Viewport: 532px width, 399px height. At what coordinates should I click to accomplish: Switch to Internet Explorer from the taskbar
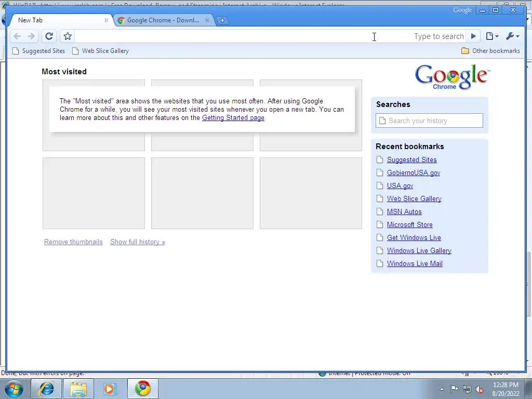click(46, 389)
